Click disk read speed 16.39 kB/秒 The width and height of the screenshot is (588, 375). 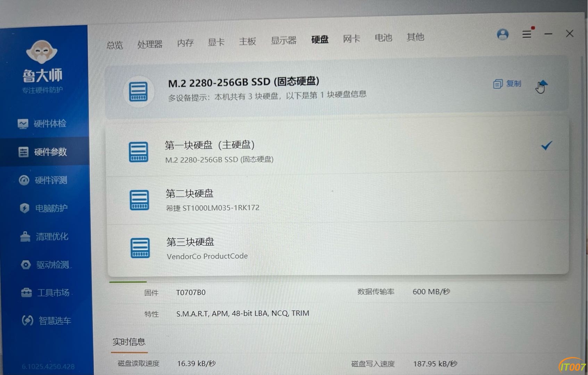click(196, 364)
